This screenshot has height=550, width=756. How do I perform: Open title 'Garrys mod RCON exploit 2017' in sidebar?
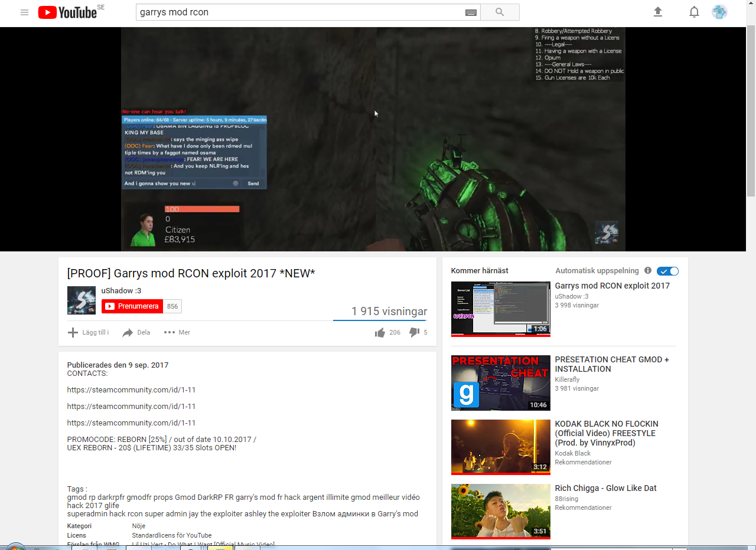click(x=612, y=286)
